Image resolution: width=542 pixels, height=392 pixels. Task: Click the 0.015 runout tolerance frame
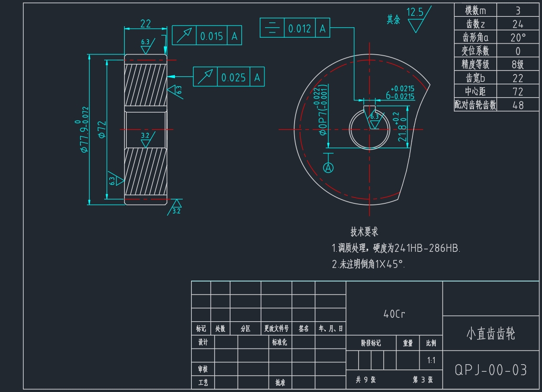[207, 35]
